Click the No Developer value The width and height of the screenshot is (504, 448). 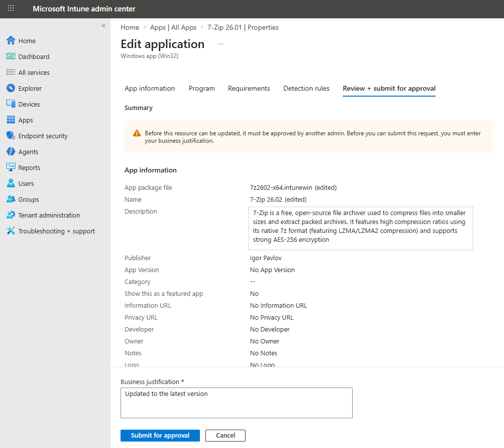(x=270, y=329)
